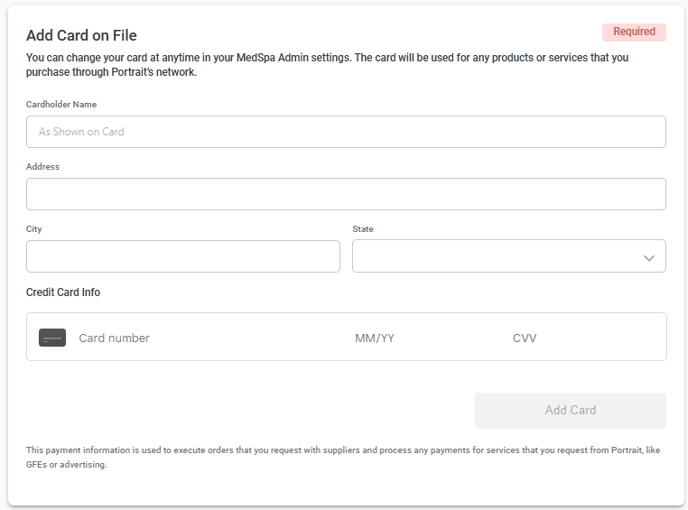Click the MedSpa Admin settings description text
The image size is (688, 510).
pos(327,65)
